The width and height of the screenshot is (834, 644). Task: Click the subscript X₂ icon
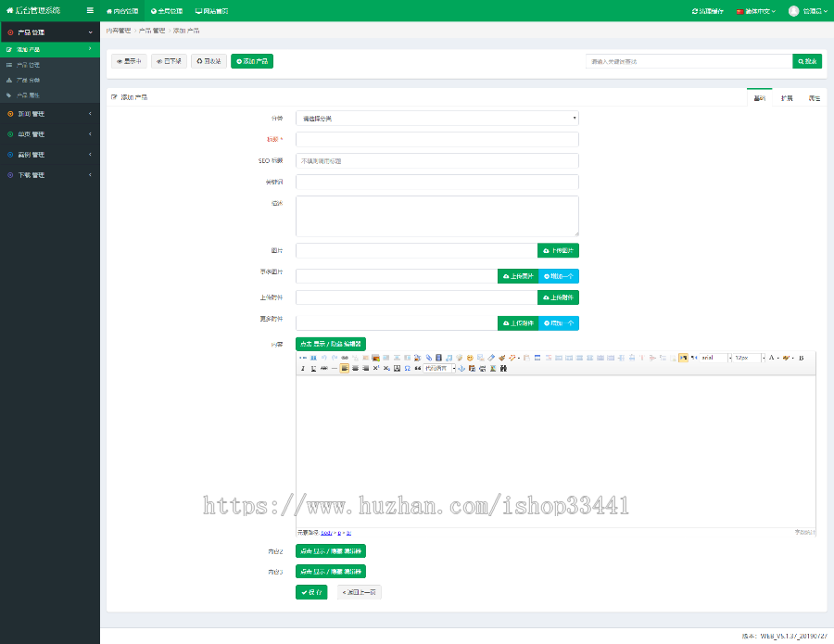point(386,369)
